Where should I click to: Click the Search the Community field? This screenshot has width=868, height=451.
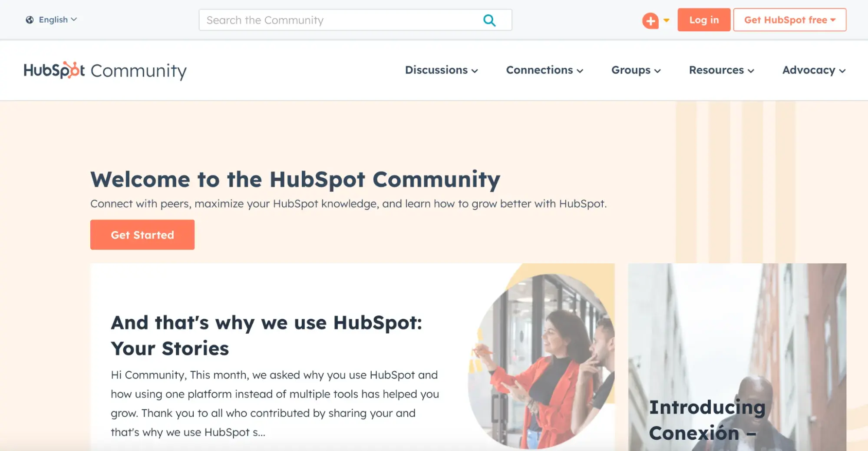(x=355, y=20)
